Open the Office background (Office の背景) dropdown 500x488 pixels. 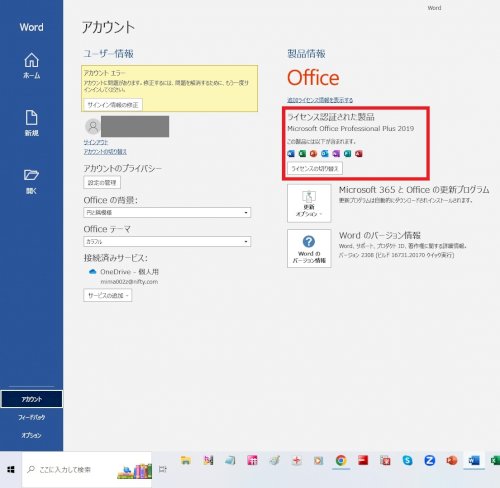click(x=167, y=212)
